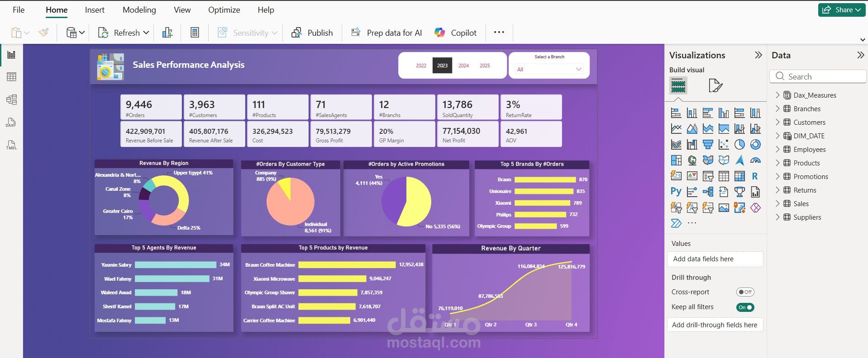The image size is (868, 358).
Task: Choose Matrix visual
Action: click(x=739, y=176)
